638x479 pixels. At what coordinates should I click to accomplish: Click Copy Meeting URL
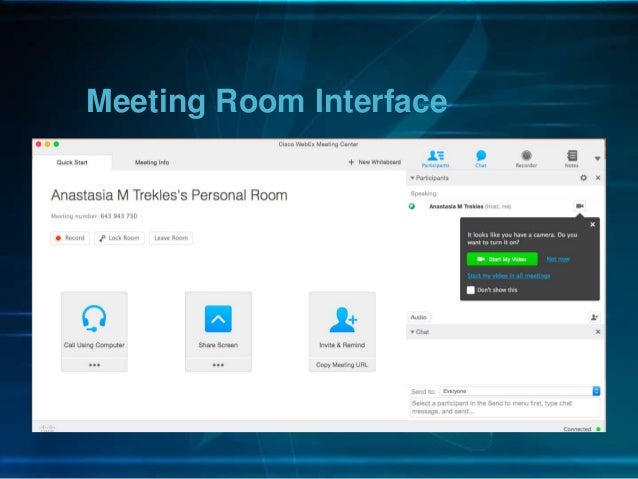point(342,365)
